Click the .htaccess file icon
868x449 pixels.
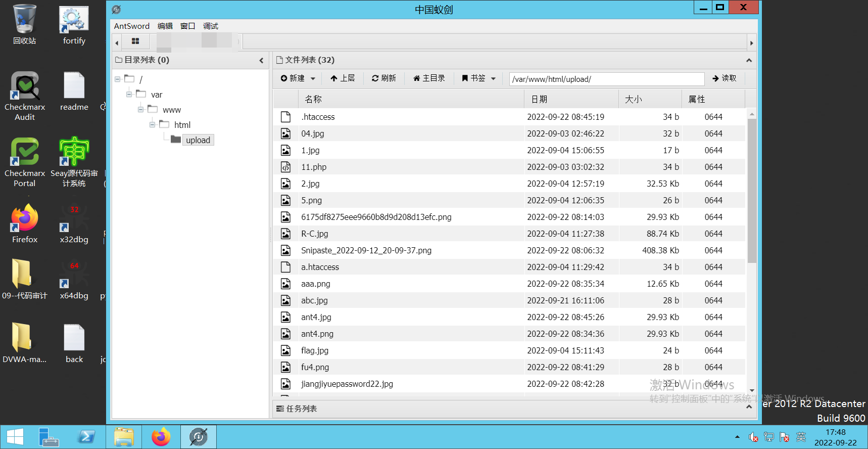285,117
